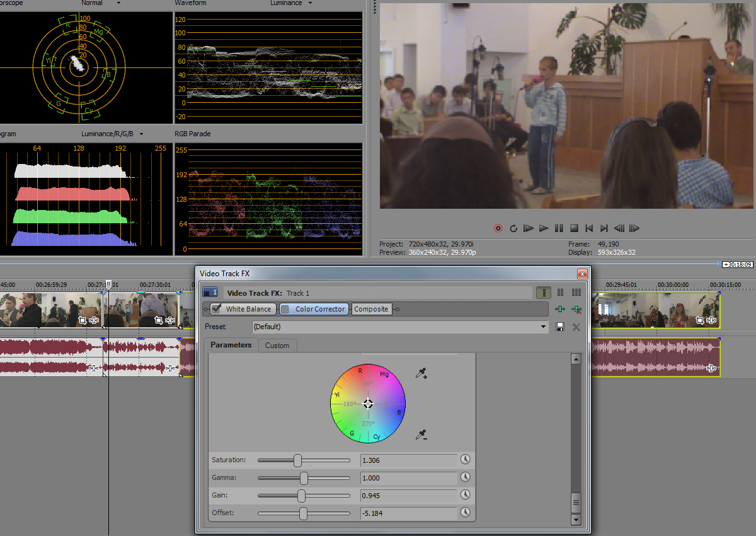Select the Parameters tab
This screenshot has height=536, width=756.
[x=231, y=345]
